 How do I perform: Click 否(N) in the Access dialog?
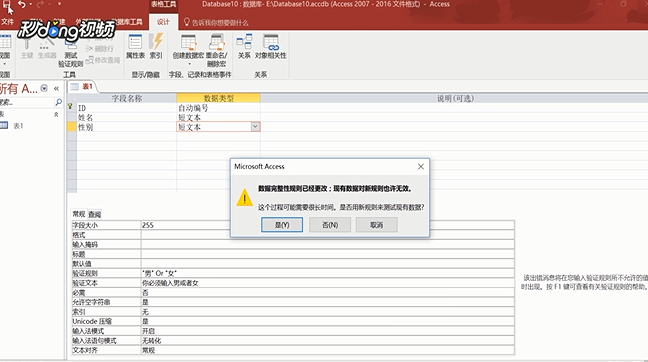[330, 225]
